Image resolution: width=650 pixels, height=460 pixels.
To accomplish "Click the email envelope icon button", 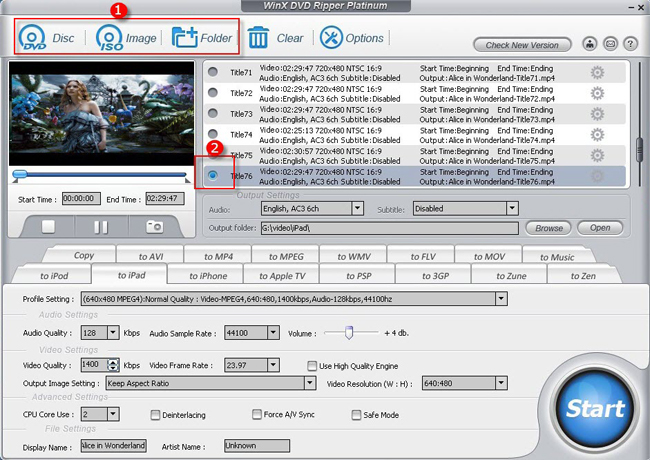I will [610, 44].
